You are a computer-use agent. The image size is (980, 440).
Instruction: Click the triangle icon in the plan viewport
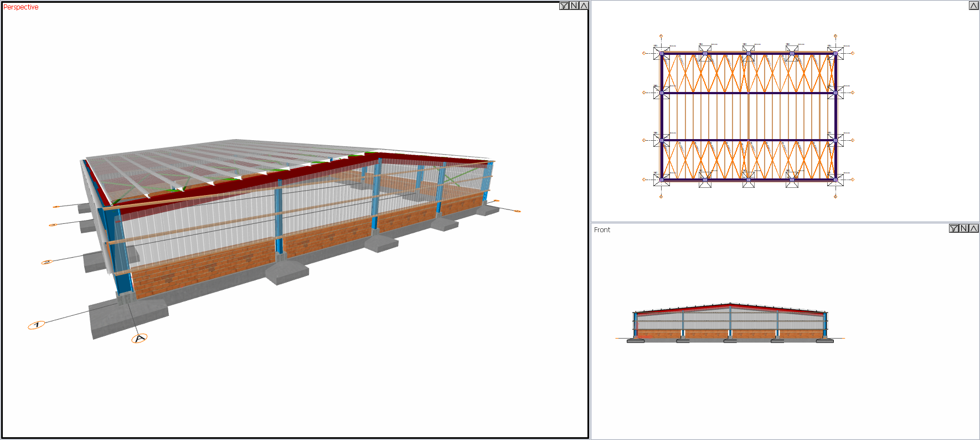[x=973, y=6]
